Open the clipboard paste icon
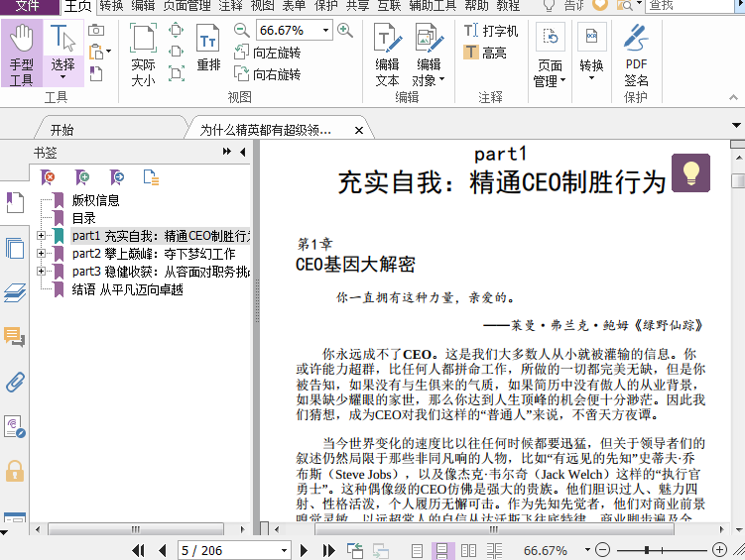This screenshot has width=745, height=560. coord(97,52)
